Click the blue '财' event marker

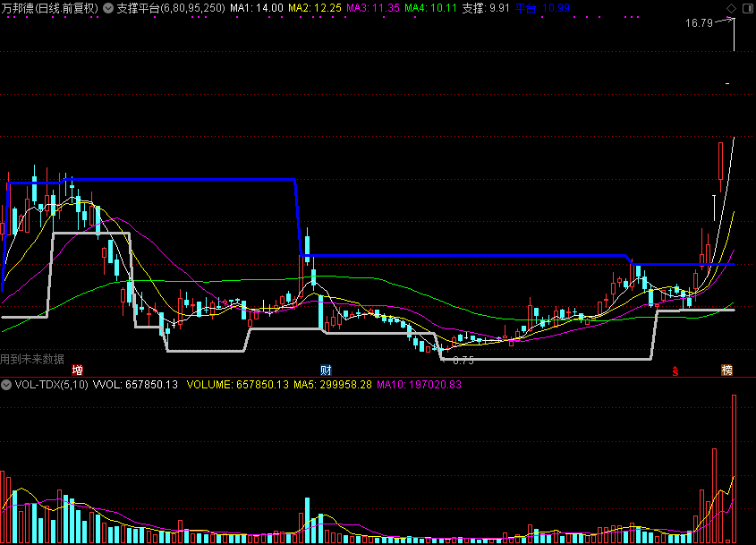point(326,370)
